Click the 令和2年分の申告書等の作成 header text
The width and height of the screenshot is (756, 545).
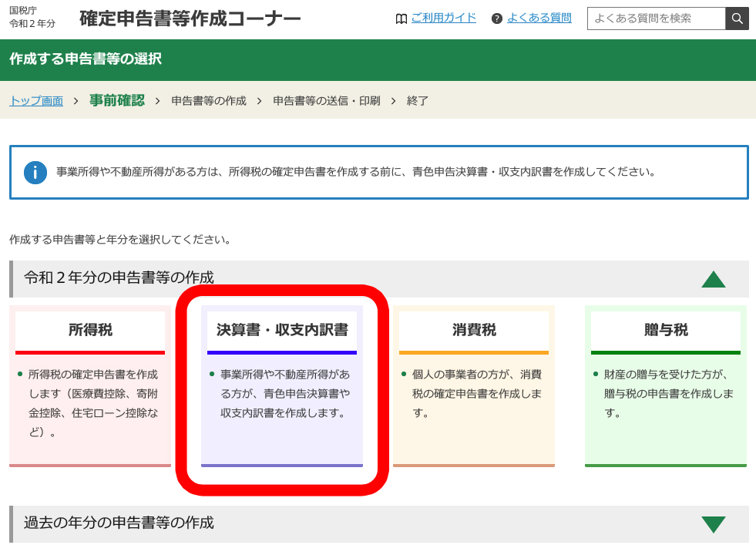119,278
